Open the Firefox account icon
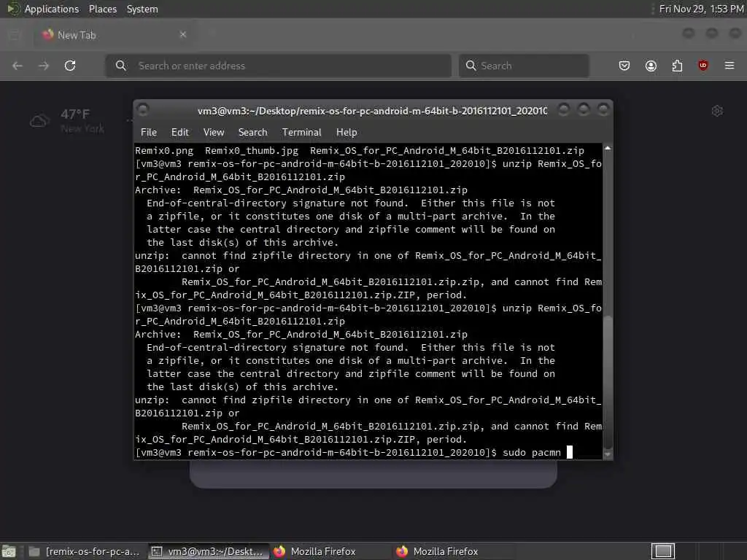 651,66
